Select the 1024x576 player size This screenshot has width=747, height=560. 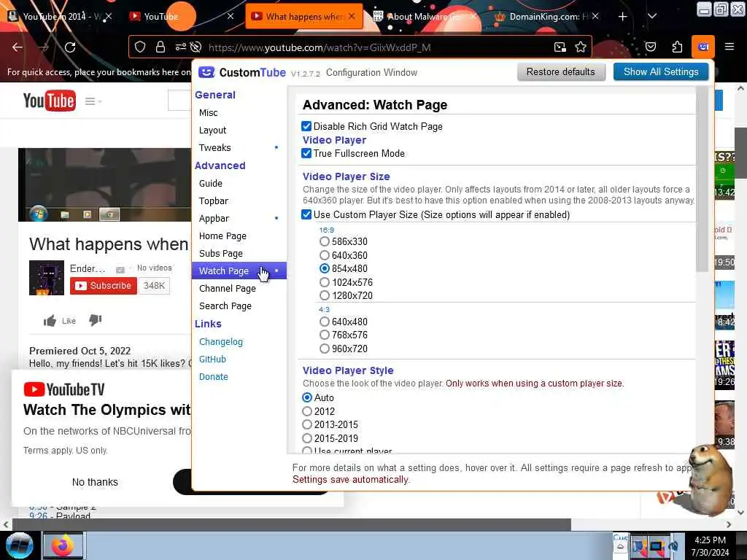pos(325,282)
